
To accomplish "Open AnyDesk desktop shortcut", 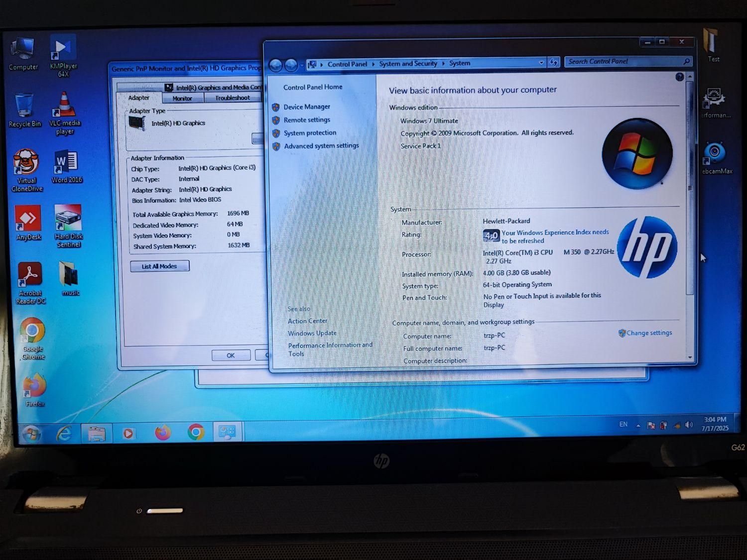I will (x=28, y=223).
